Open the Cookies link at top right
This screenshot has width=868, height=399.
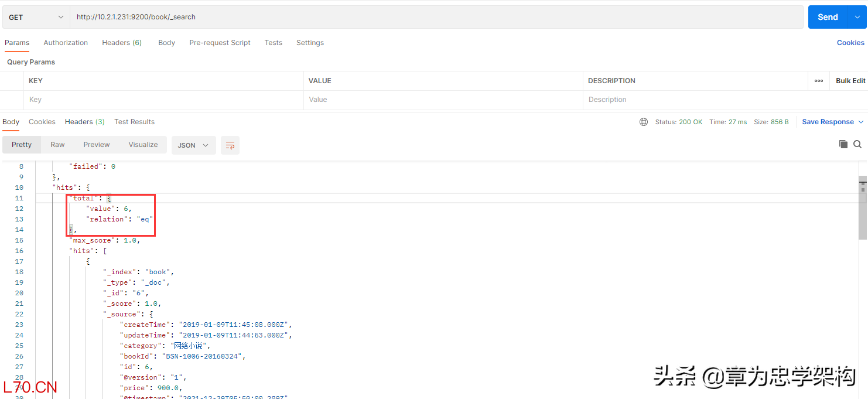[850, 43]
